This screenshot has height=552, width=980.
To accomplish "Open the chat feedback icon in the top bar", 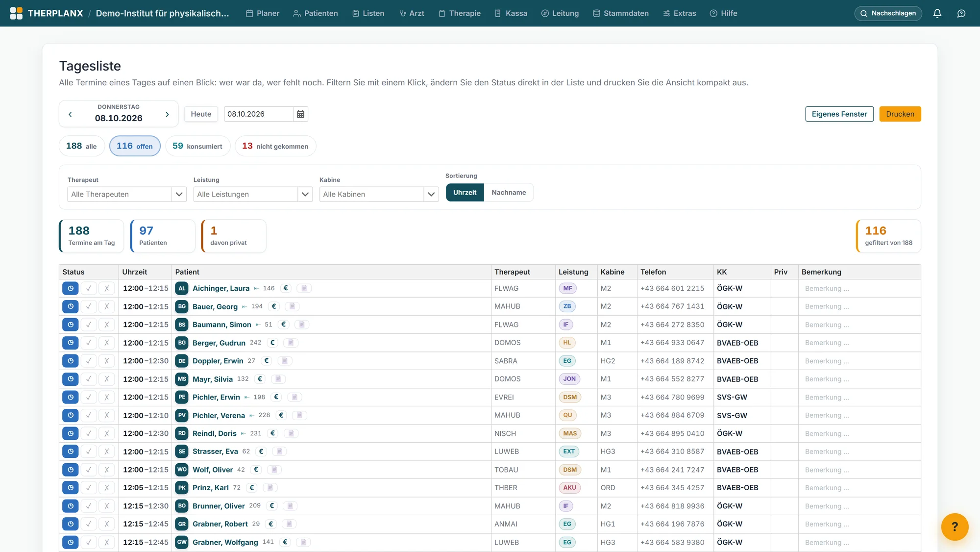I will pyautogui.click(x=961, y=13).
